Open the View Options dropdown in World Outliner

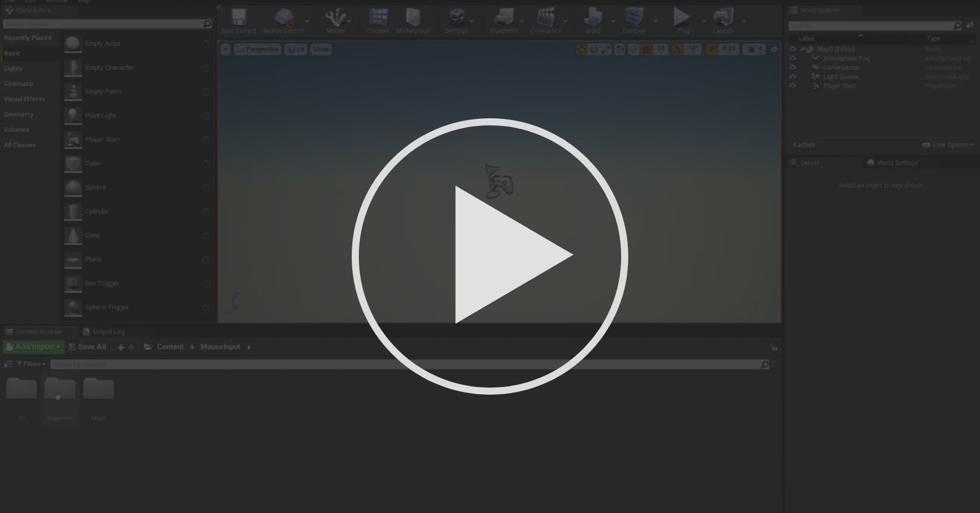[948, 144]
